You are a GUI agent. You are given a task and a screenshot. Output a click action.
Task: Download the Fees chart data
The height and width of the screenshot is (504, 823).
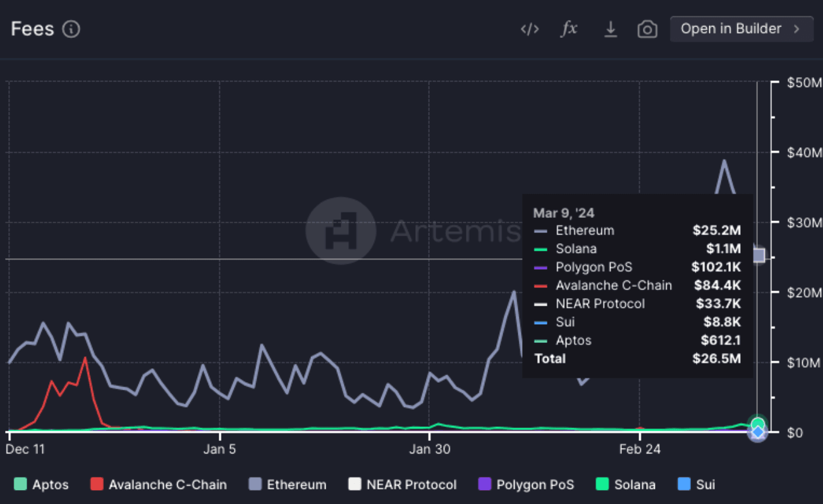(610, 29)
